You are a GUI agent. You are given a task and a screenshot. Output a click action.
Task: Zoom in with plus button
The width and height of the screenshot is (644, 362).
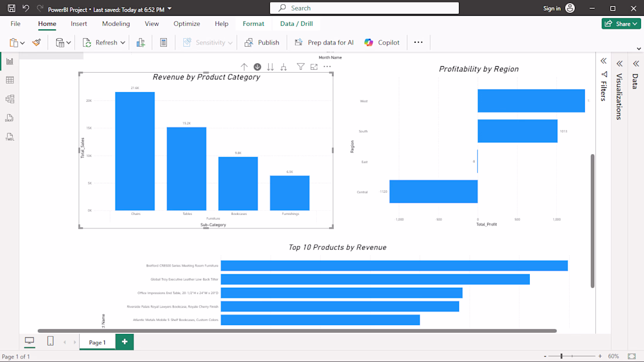(x=600, y=356)
